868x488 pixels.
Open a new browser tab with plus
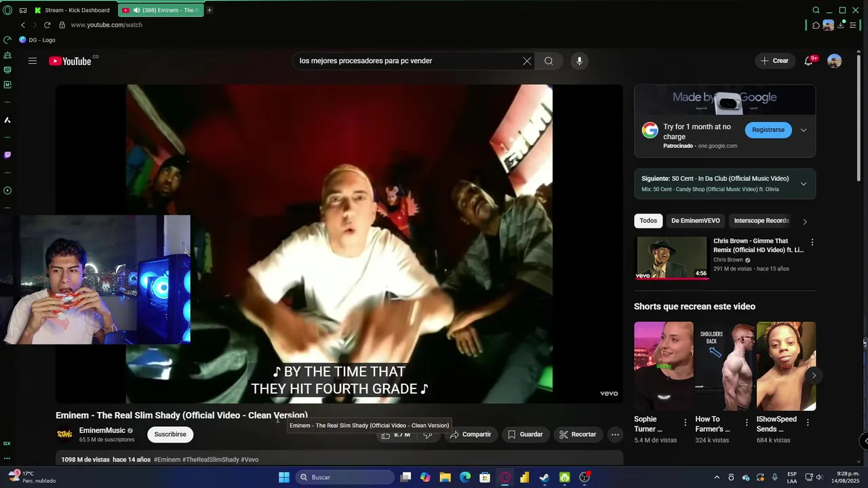tap(210, 10)
